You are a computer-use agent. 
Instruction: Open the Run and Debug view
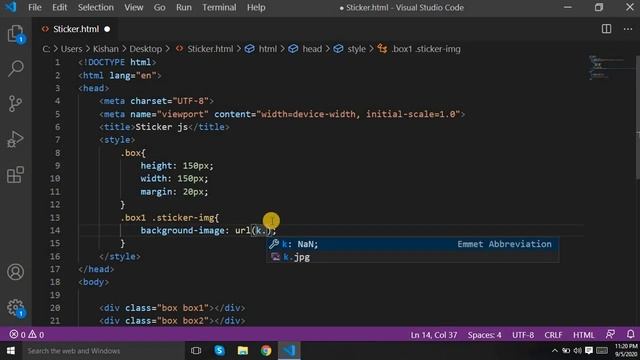(15, 139)
